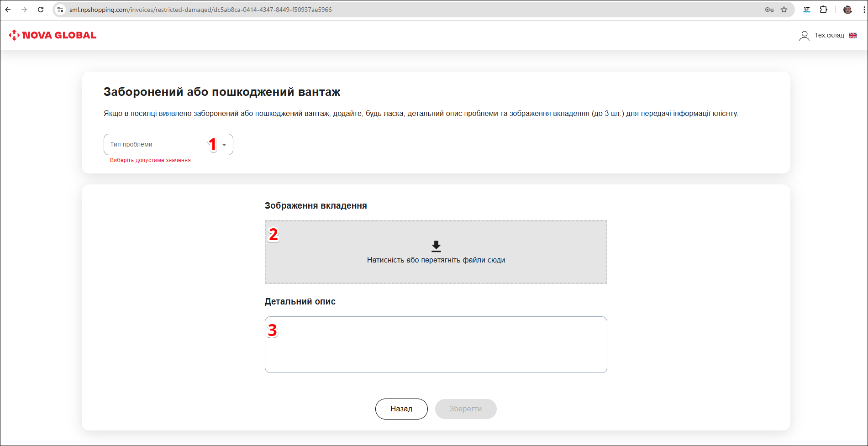Focus the Детальний опис text area

(436, 345)
